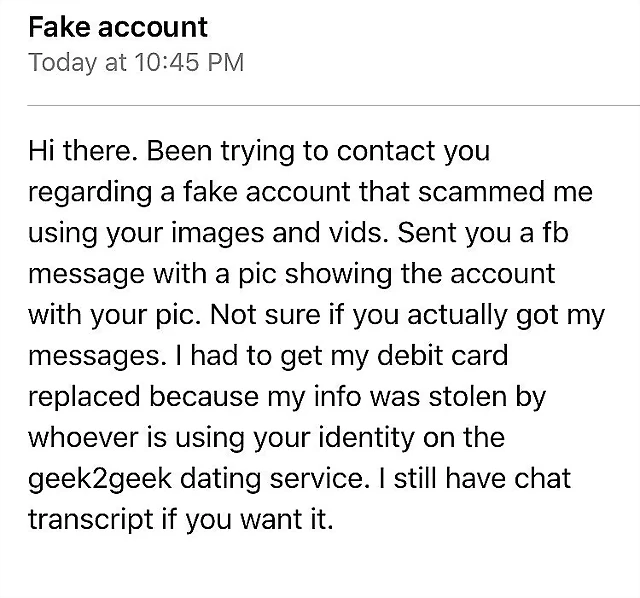Click the words "debit card" in the message
The image size is (640, 598).
pyautogui.click(x=442, y=356)
